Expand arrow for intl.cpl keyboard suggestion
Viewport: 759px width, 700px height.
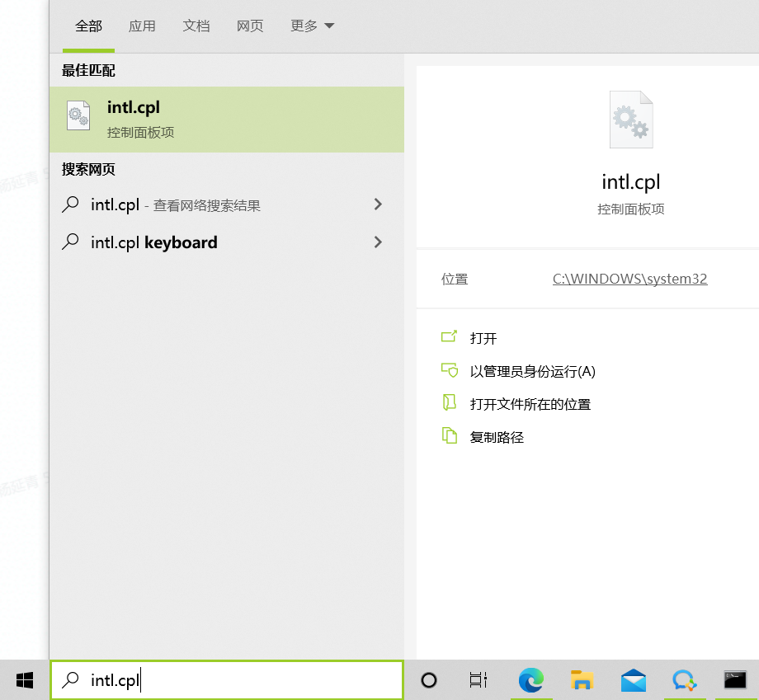[x=378, y=242]
